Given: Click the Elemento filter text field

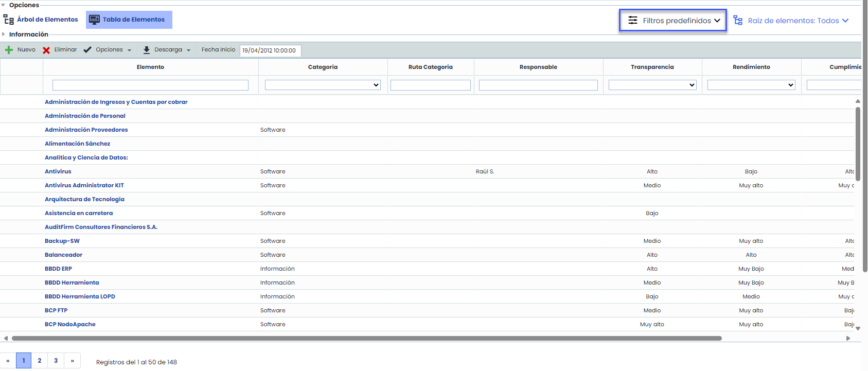Looking at the screenshot, I should [150, 85].
